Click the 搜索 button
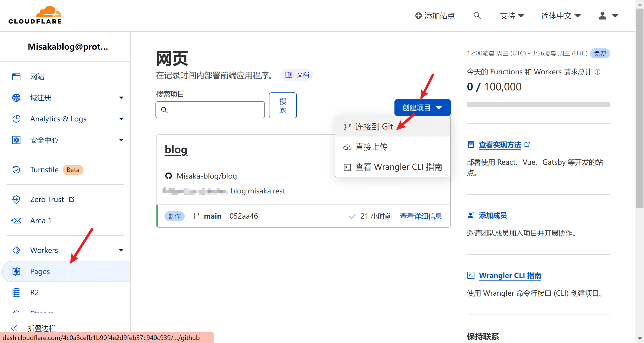The height and width of the screenshot is (343, 644). tap(283, 105)
